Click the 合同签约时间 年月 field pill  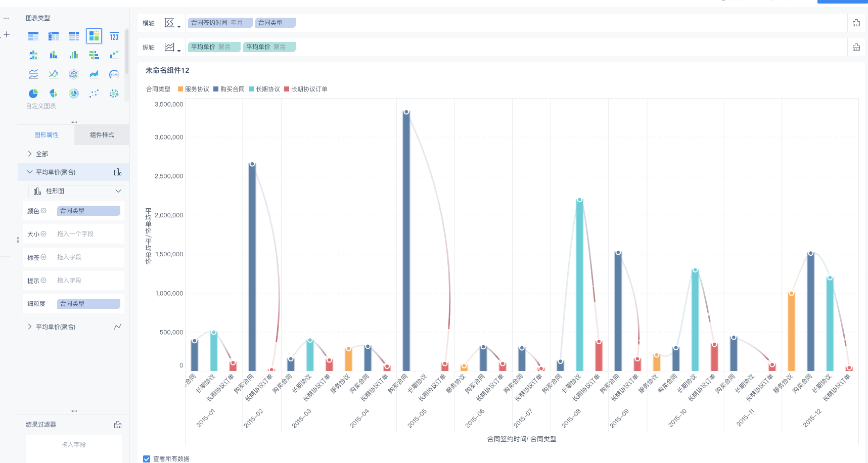(220, 23)
